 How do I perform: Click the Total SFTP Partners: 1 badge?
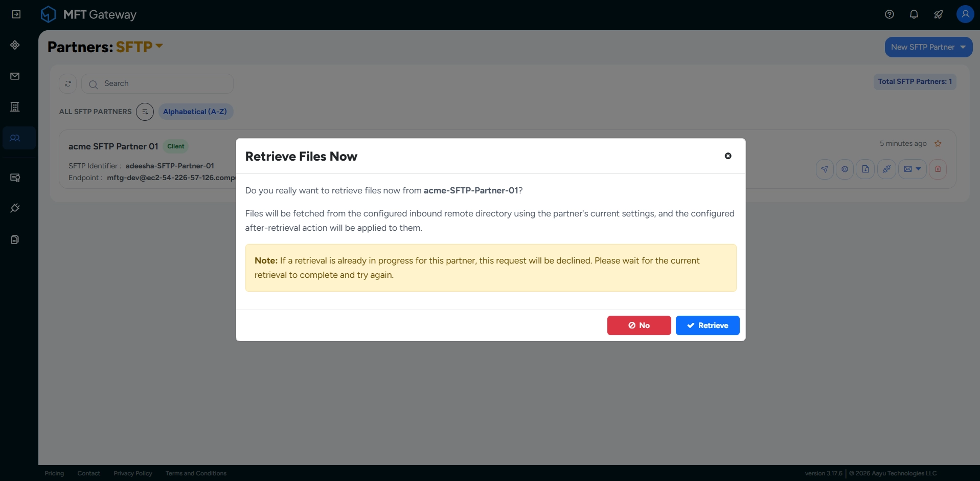click(915, 82)
